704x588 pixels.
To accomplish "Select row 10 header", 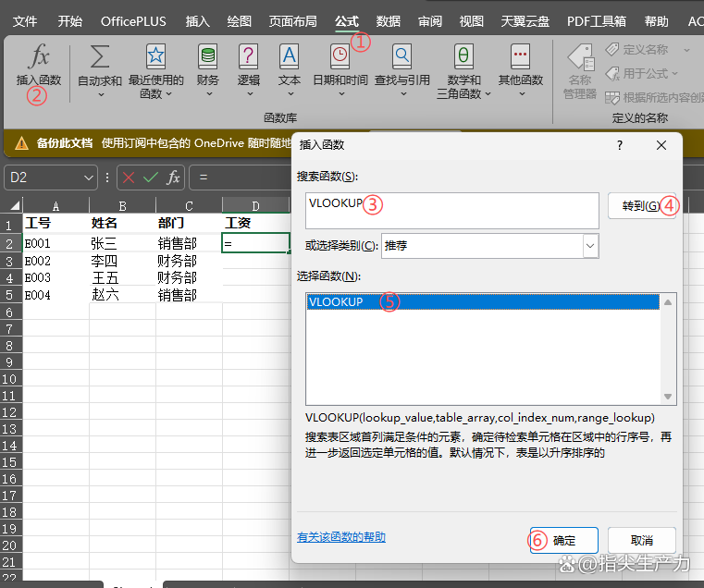I will (x=11, y=379).
